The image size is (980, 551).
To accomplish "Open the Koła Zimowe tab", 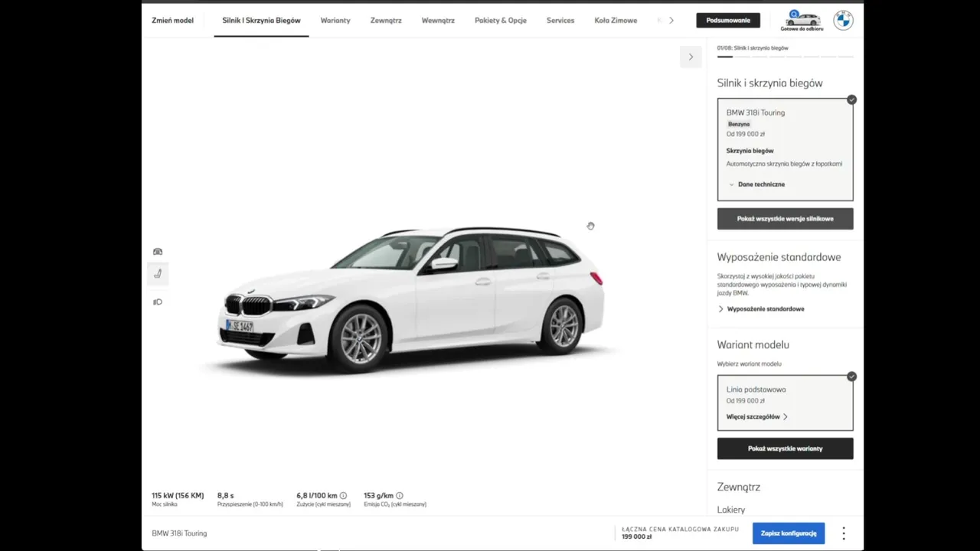I will [x=616, y=21].
